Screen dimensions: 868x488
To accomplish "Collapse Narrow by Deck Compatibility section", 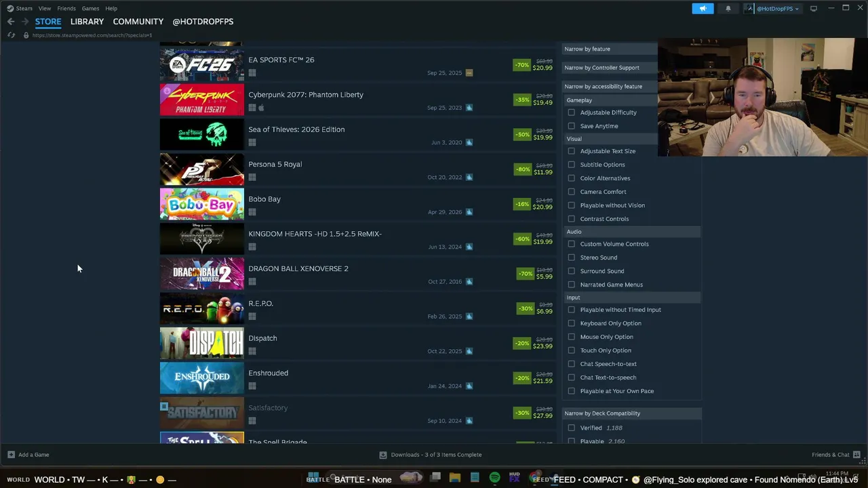I will tap(631, 413).
